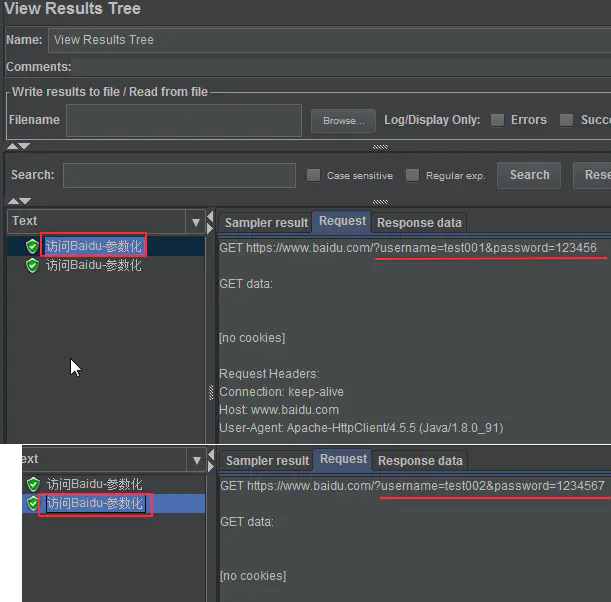The width and height of the screenshot is (611, 602).
Task: Click the down arrow below the Search row
Action: (x=25, y=201)
